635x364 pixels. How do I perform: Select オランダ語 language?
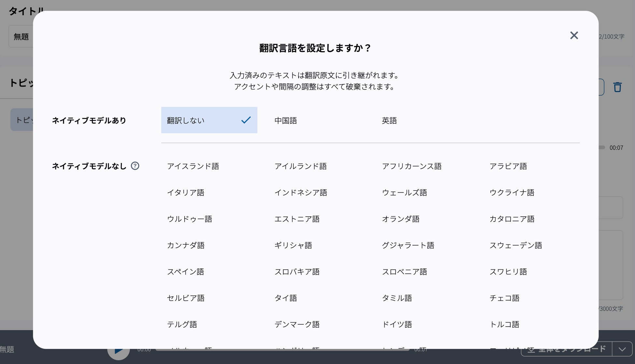[x=401, y=219]
